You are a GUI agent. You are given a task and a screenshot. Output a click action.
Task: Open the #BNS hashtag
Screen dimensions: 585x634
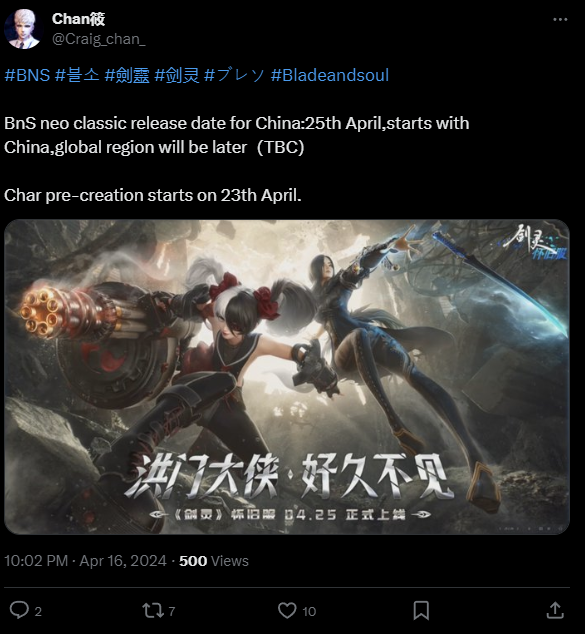tap(27, 75)
